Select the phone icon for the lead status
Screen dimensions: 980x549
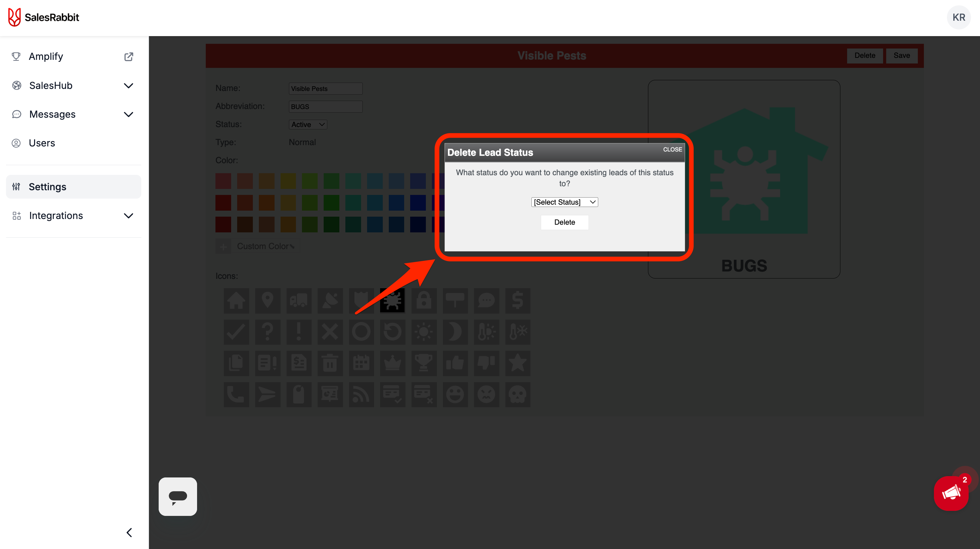[236, 395]
